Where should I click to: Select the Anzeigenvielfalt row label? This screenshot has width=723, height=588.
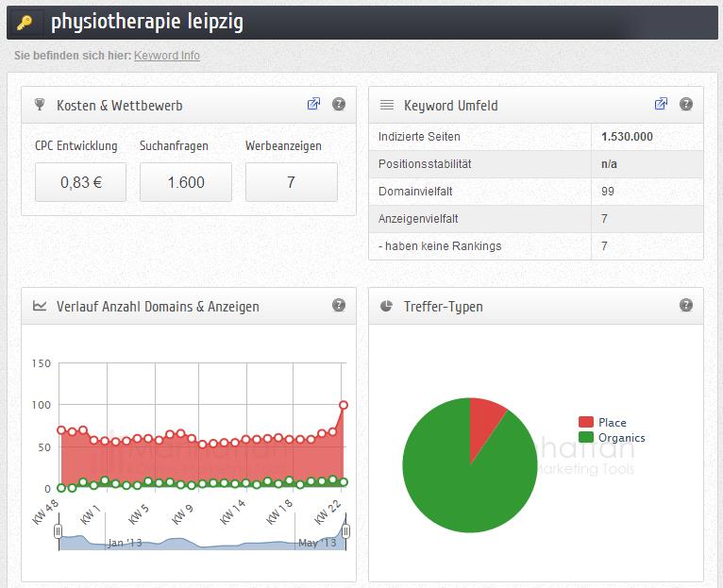tap(418, 219)
